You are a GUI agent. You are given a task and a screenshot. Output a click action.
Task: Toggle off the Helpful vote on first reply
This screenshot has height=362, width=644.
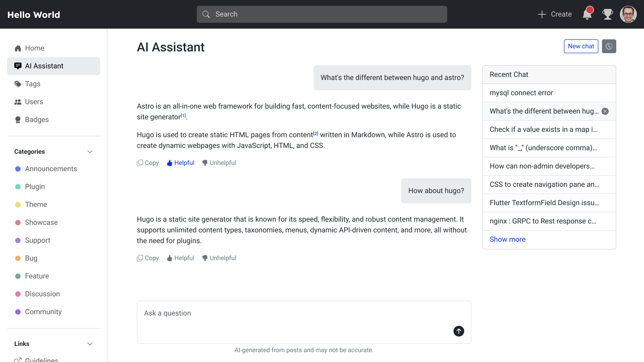point(180,162)
